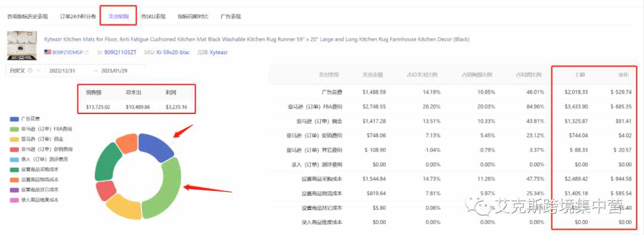
Task: Toggle the 设置商品物流成本 legend swatch
Action: pyautogui.click(x=14, y=180)
